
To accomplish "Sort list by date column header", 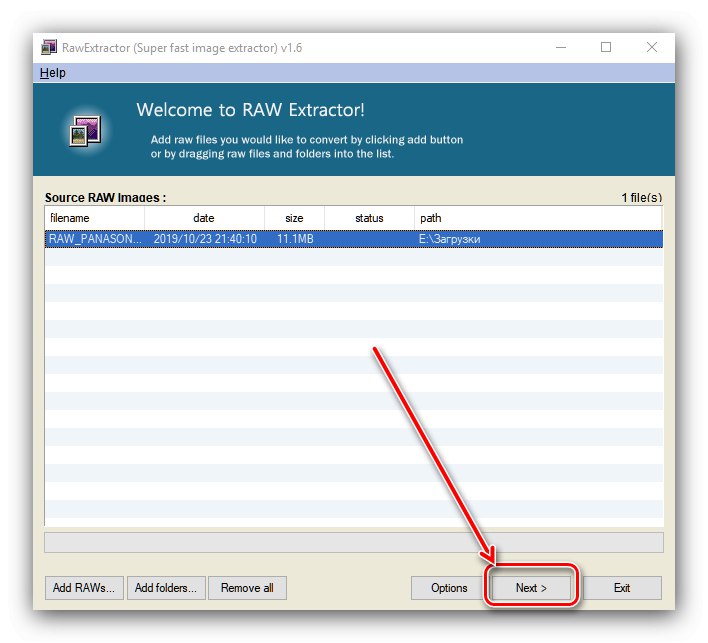I will [x=204, y=218].
